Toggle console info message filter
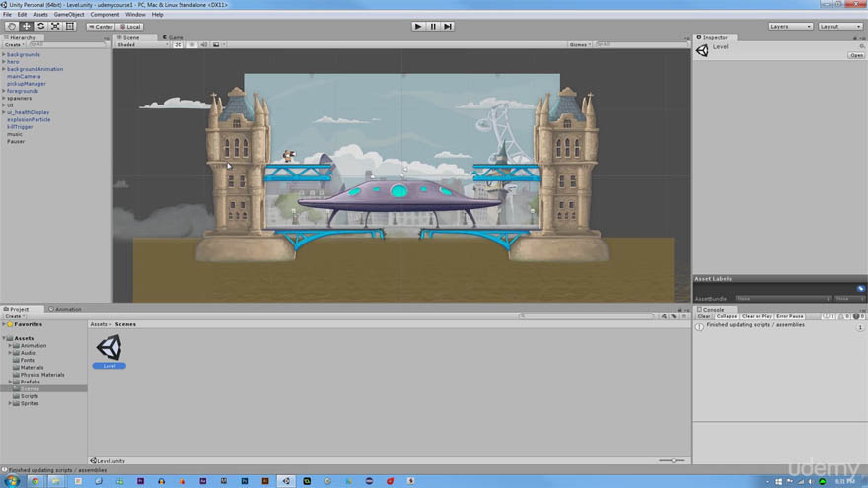 coord(829,316)
